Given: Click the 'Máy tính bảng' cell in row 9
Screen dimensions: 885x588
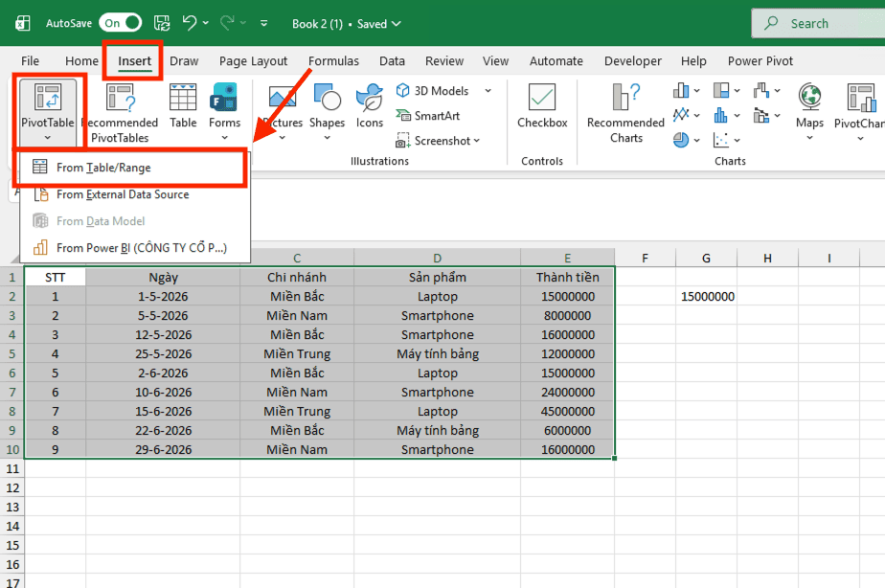Looking at the screenshot, I should tap(437, 431).
